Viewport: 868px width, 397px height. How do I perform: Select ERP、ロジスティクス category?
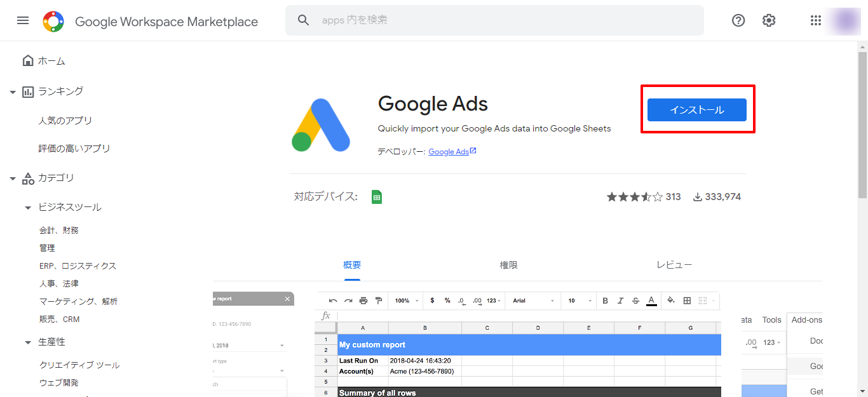pyautogui.click(x=78, y=266)
